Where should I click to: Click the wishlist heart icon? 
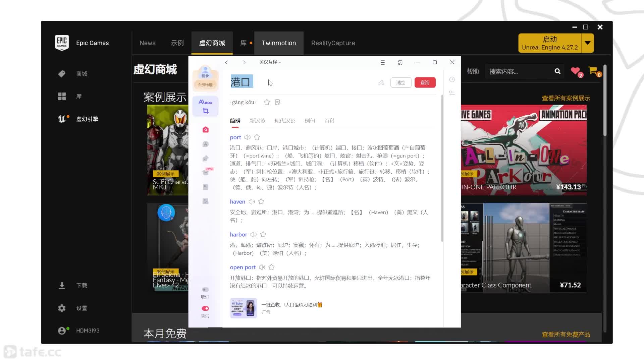576,71
